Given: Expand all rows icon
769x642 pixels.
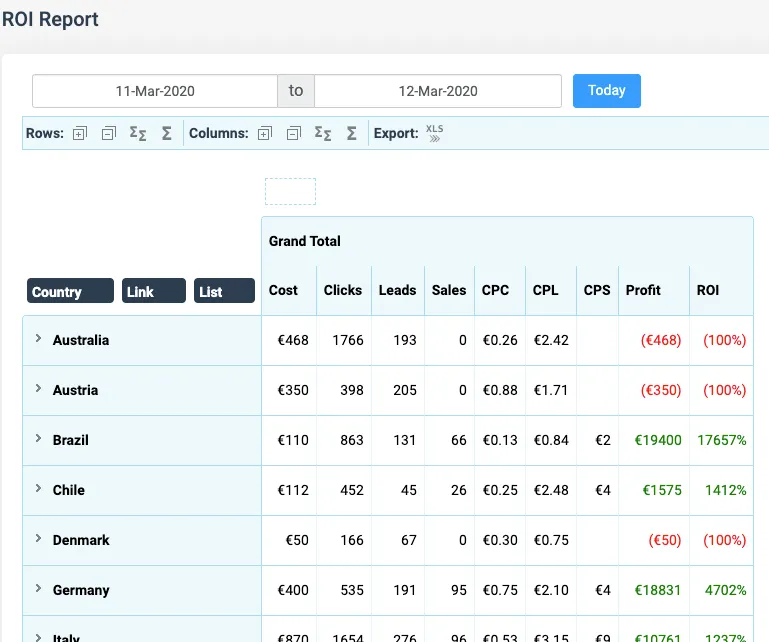Looking at the screenshot, I should coord(79,133).
